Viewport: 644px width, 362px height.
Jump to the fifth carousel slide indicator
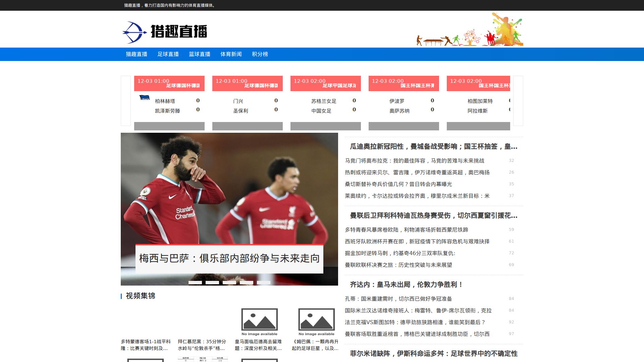[x=263, y=283]
